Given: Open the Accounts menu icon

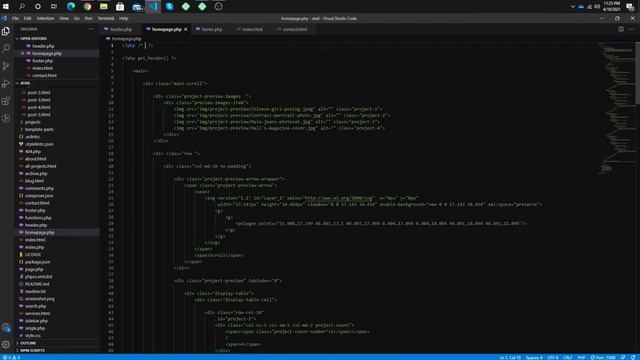Looking at the screenshot, I should point(6,327).
